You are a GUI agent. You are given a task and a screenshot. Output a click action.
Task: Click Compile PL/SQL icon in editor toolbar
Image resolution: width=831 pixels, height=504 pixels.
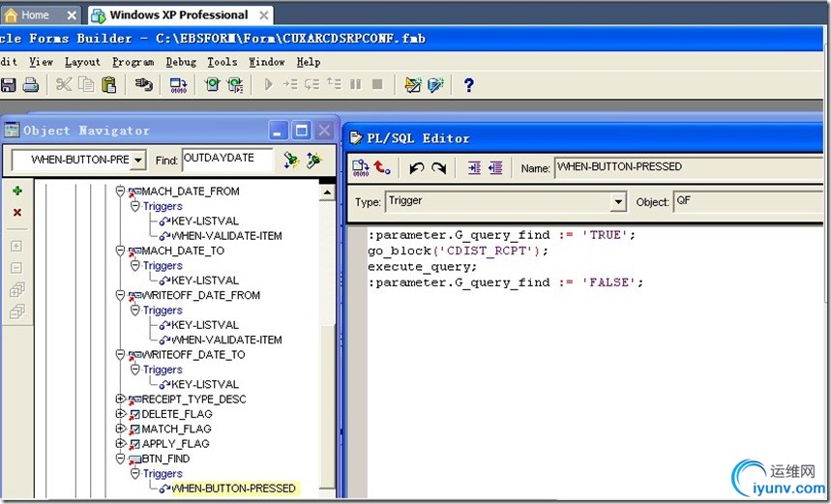pos(361,168)
